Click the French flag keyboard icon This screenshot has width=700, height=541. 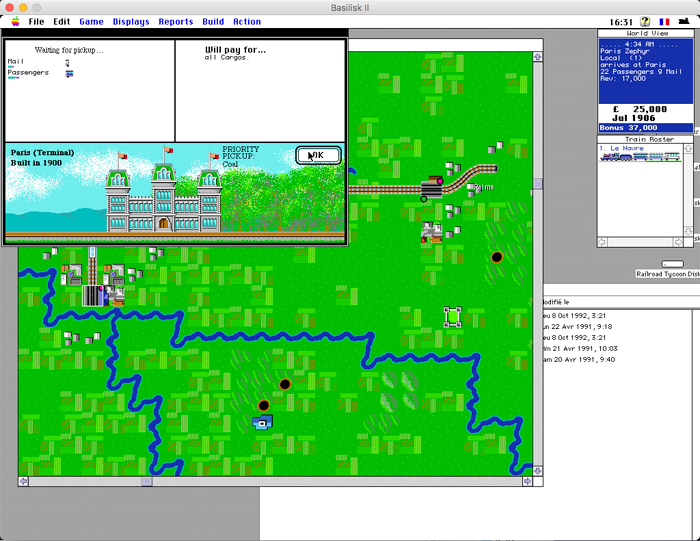tap(664, 21)
